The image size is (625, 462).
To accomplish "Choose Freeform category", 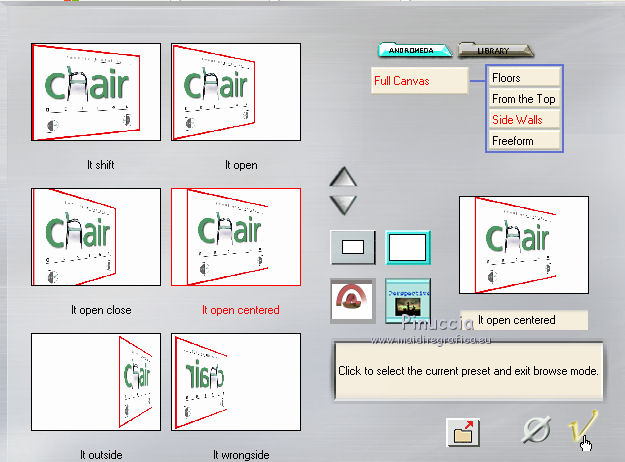I will point(524,141).
